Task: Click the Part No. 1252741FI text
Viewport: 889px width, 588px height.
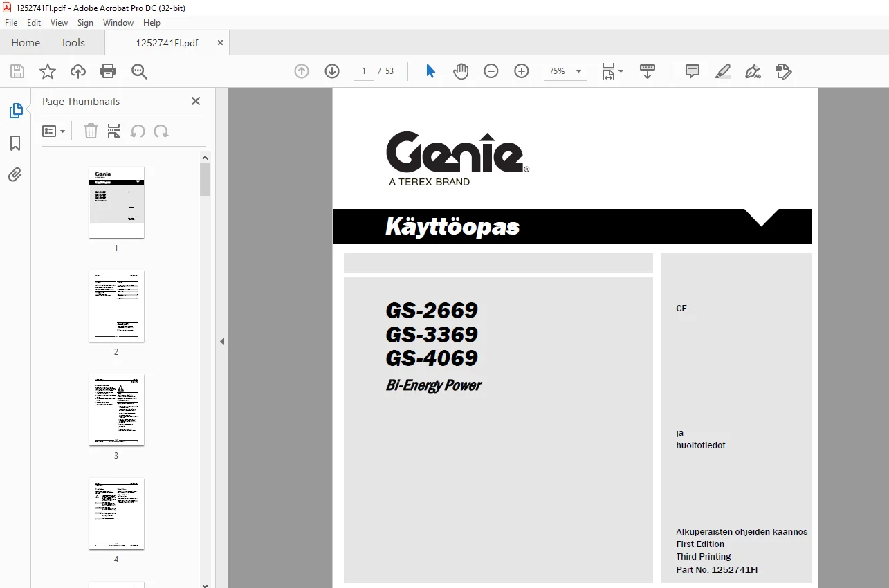Action: (717, 570)
